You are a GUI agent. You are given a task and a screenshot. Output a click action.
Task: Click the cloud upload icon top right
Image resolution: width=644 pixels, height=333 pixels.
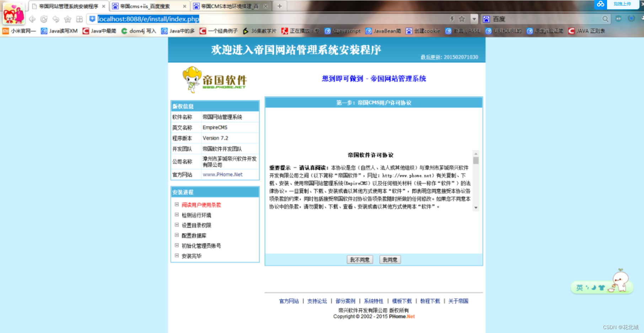pos(601,4)
